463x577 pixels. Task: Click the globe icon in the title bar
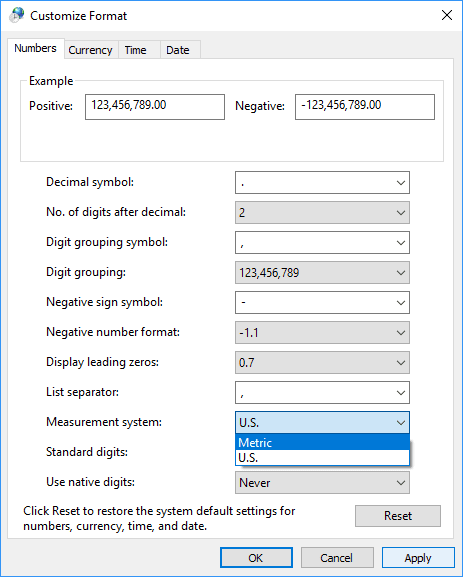(x=17, y=15)
